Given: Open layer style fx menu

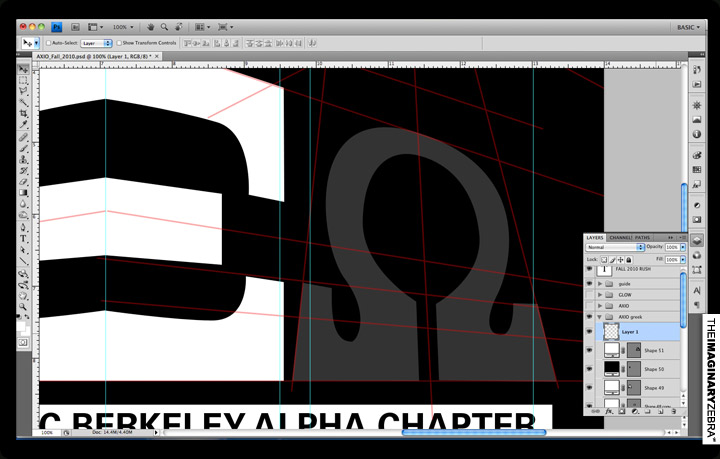Looking at the screenshot, I should (608, 411).
